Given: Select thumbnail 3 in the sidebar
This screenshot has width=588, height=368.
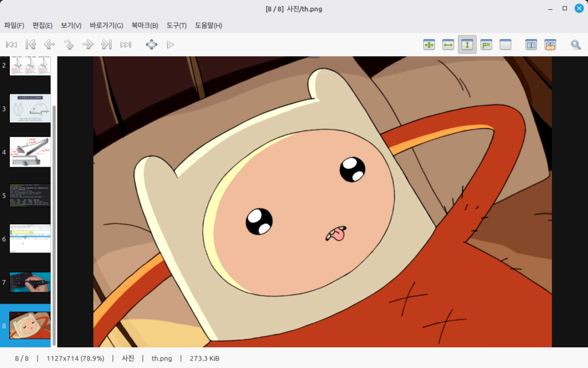Looking at the screenshot, I should point(30,109).
